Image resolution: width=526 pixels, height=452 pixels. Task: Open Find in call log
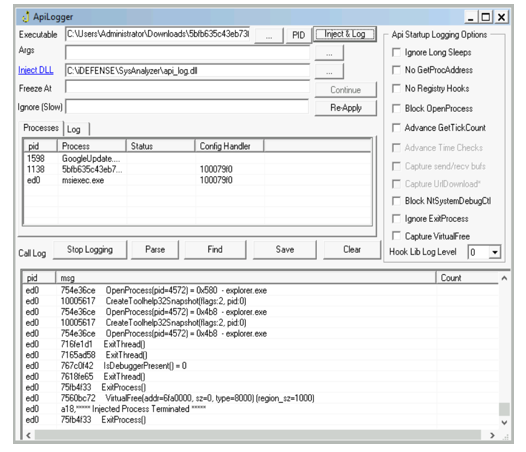pyautogui.click(x=215, y=250)
